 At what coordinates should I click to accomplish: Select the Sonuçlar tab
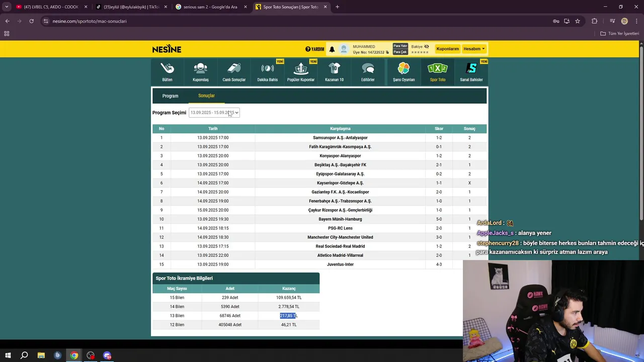[x=206, y=96]
